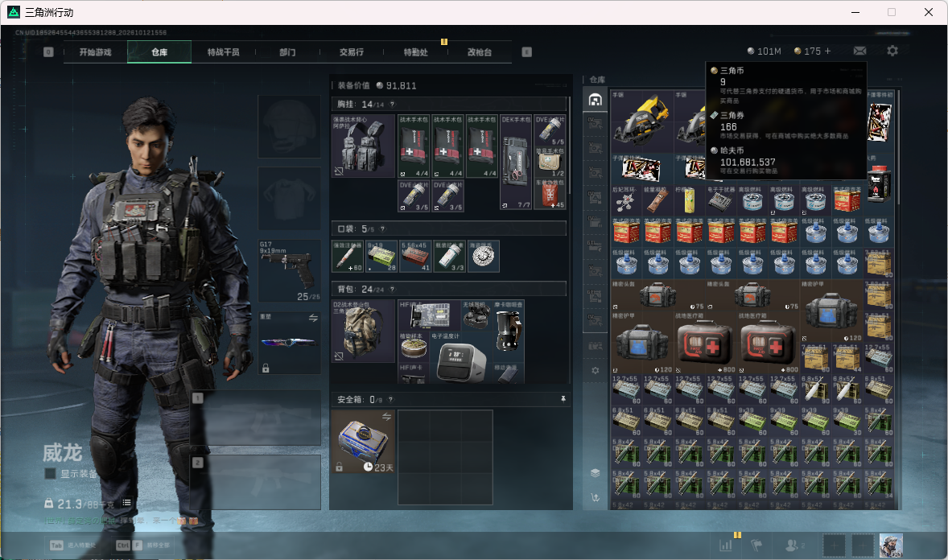Viewport: 948px width, 560px height.
Task: Select the warehouse home icon in the sidebar
Action: point(595,100)
